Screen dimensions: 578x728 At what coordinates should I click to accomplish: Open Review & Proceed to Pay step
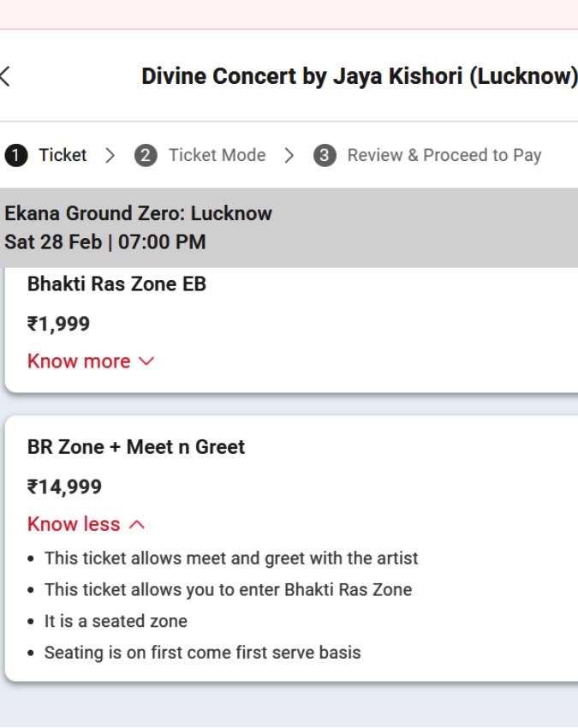coord(444,155)
